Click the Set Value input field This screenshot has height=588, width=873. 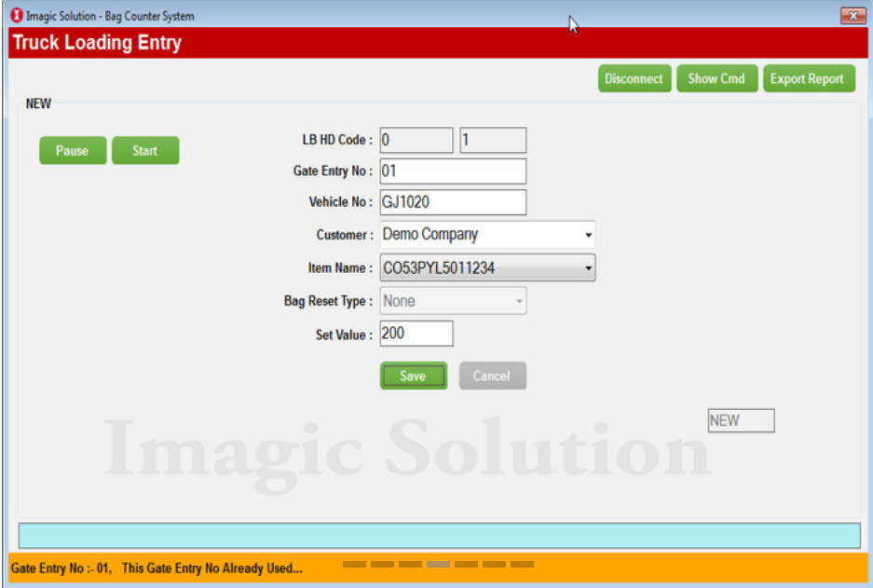coord(416,334)
